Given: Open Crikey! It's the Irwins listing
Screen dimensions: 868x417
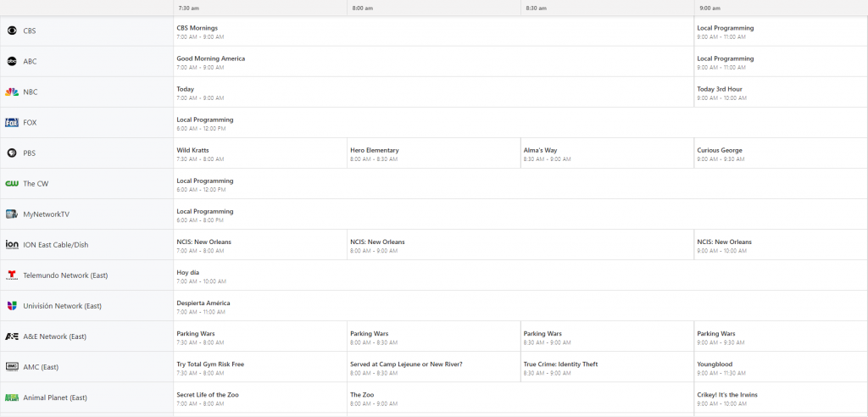Looking at the screenshot, I should (781, 398).
